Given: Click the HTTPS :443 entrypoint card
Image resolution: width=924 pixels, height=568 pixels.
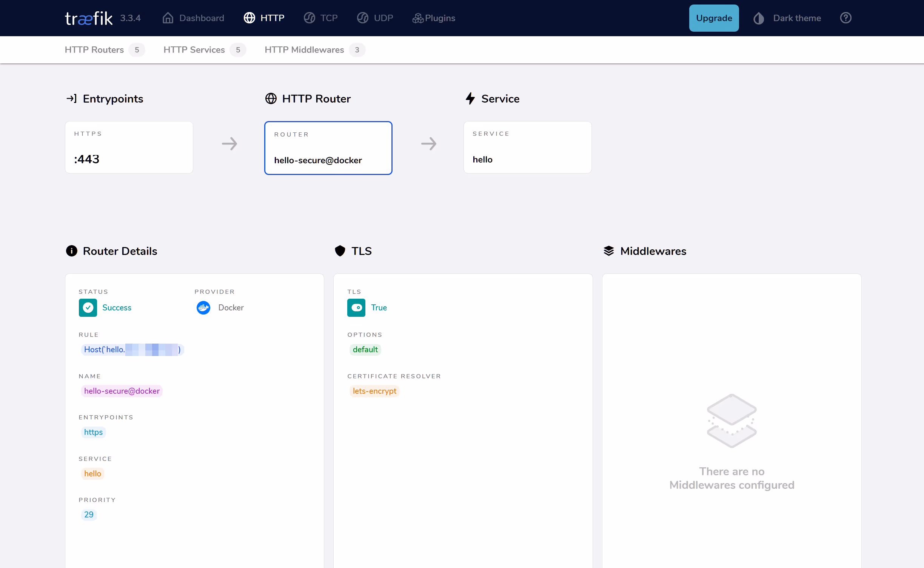Looking at the screenshot, I should (129, 147).
